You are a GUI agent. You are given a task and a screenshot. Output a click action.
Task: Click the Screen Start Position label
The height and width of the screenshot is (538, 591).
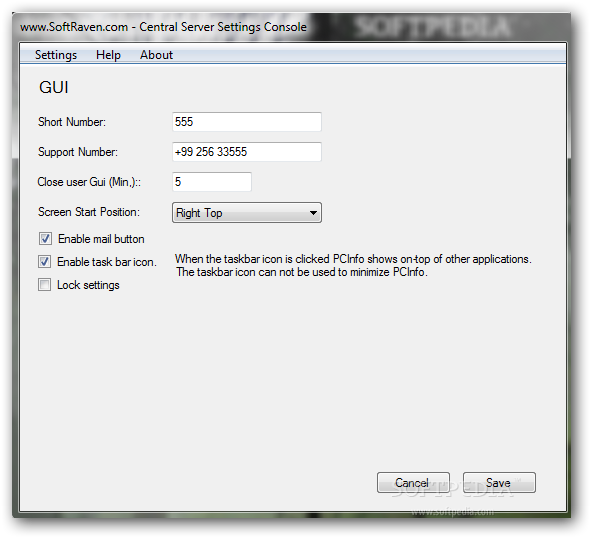pos(89,212)
